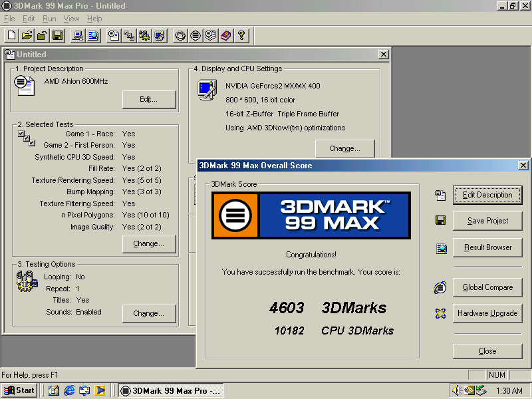This screenshot has height=399, width=532.
Task: Click the Display and CPU Settings monitor icon
Action: pyautogui.click(x=207, y=90)
